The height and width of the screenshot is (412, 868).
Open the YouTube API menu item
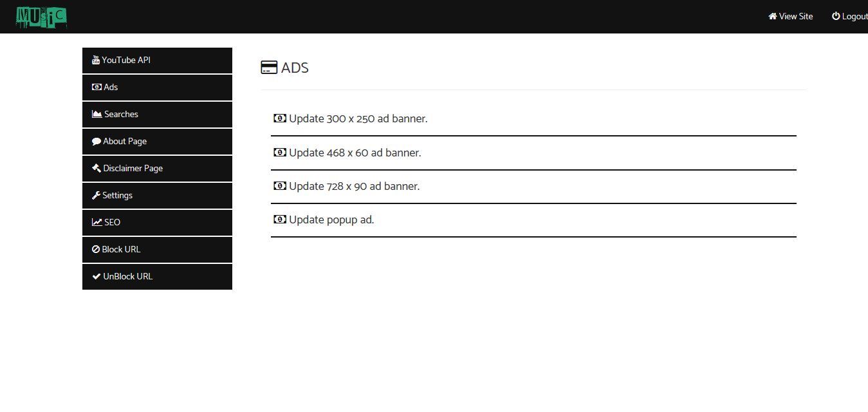[126, 61]
